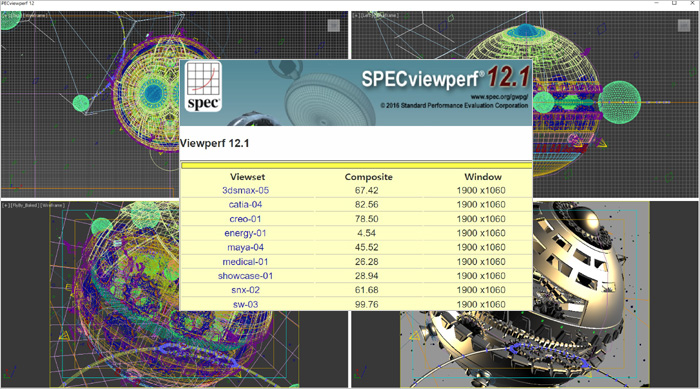
Task: Open the catia-04 viewset link
Action: [x=246, y=205]
